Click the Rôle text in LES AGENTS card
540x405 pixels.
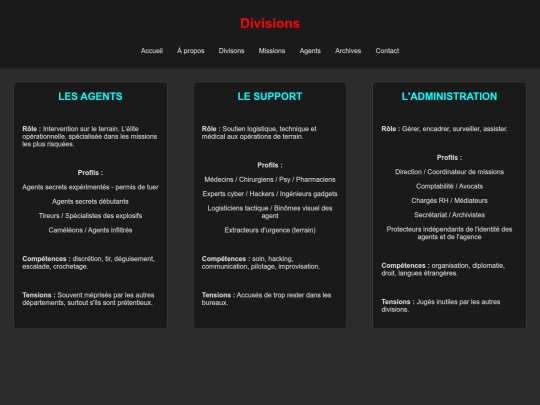pyautogui.click(x=90, y=136)
